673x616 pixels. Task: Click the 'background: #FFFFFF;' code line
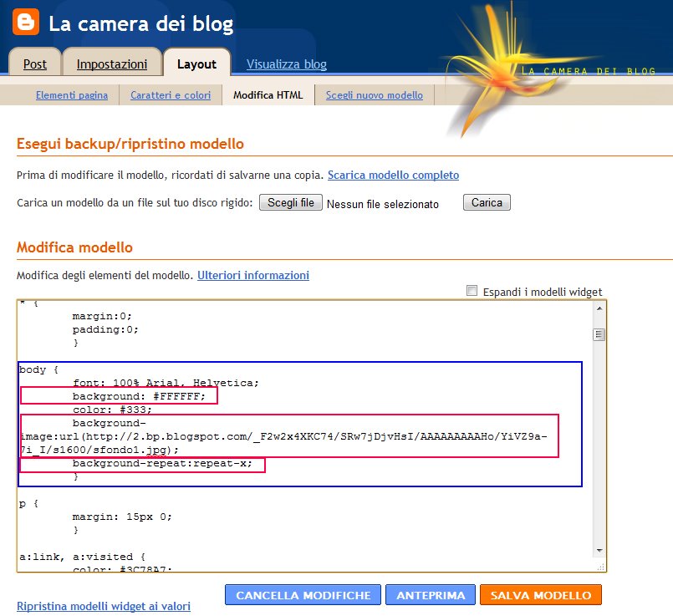(x=139, y=396)
